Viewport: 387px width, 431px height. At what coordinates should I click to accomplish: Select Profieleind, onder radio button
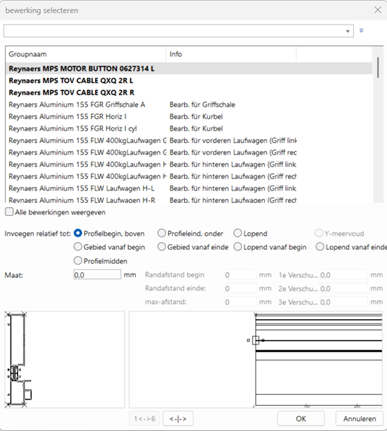point(162,233)
